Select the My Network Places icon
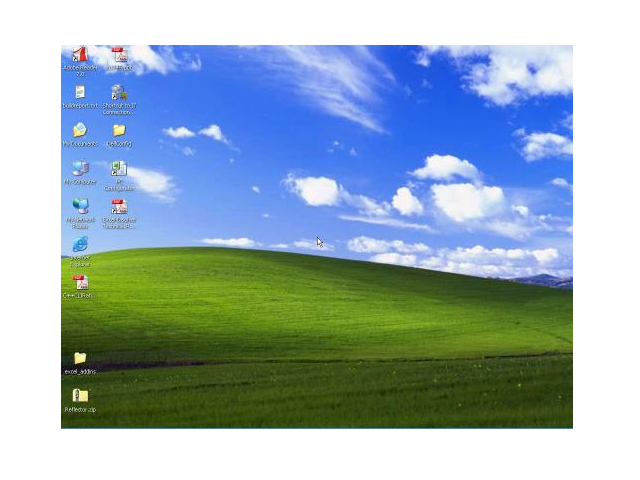 pos(80,206)
